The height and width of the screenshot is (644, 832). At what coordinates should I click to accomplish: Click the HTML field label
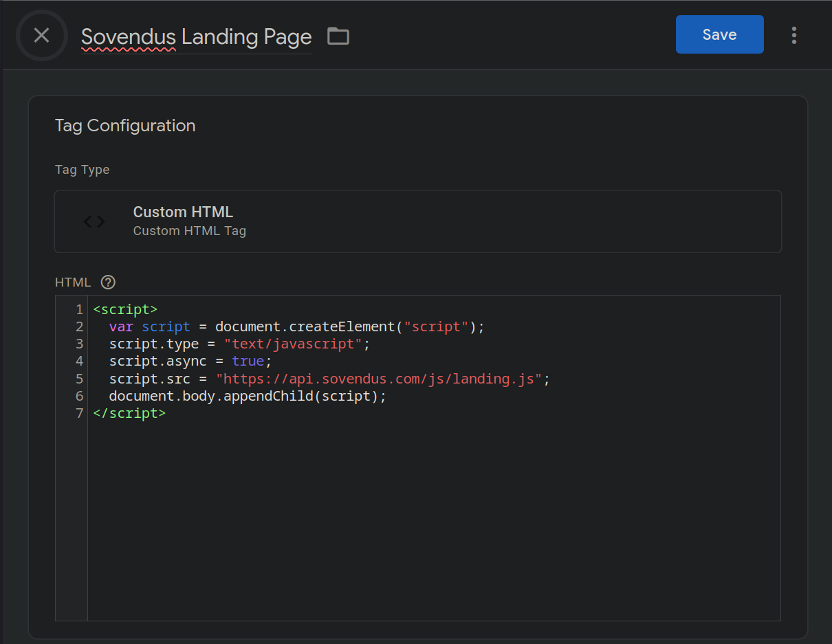tap(73, 282)
